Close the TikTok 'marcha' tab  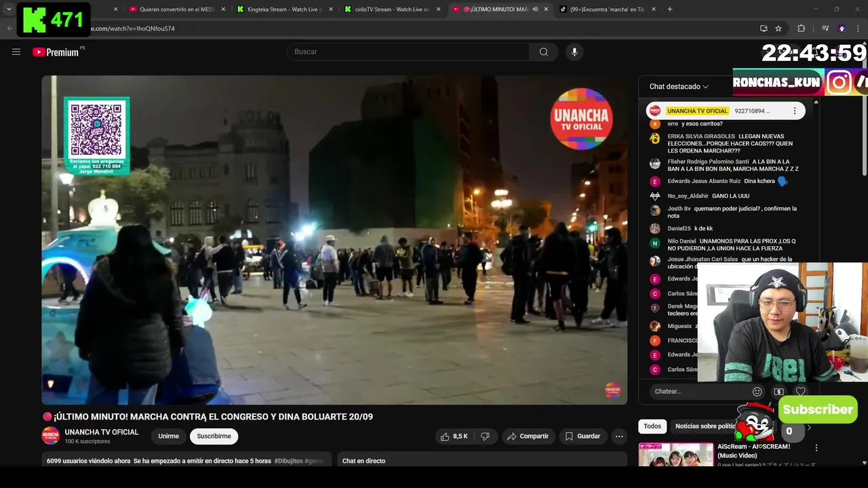(654, 9)
